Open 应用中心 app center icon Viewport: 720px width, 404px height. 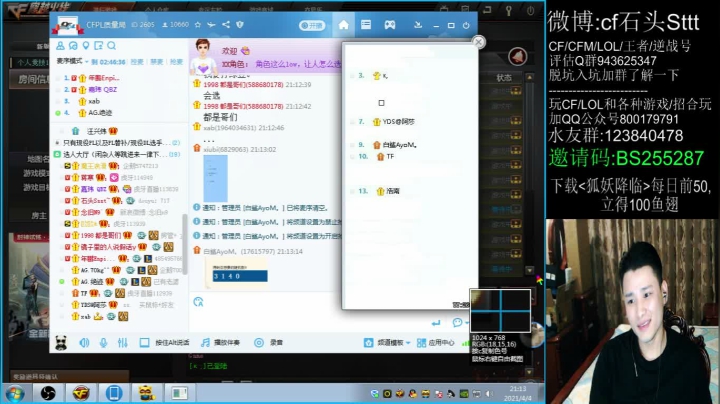click(x=422, y=342)
